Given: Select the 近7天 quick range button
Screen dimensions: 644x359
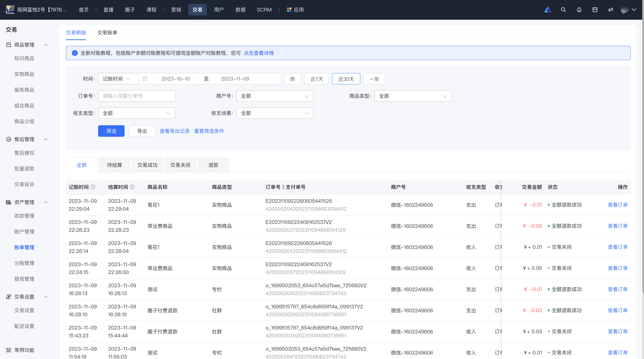Looking at the screenshot, I should (x=316, y=79).
